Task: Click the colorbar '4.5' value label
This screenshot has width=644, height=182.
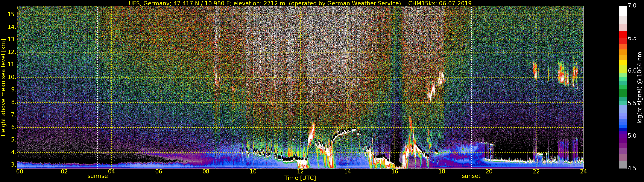Action: pyautogui.click(x=632, y=168)
